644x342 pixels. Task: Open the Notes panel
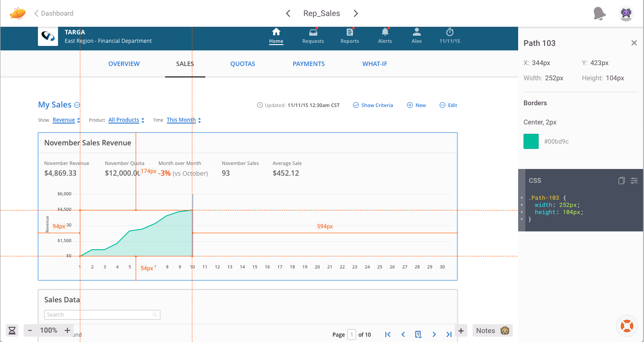pos(493,330)
